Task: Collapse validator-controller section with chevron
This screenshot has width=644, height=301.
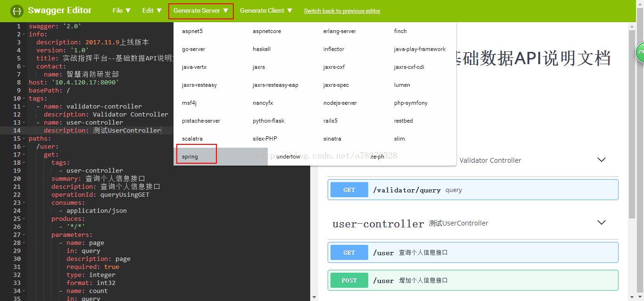Action: coord(602,160)
